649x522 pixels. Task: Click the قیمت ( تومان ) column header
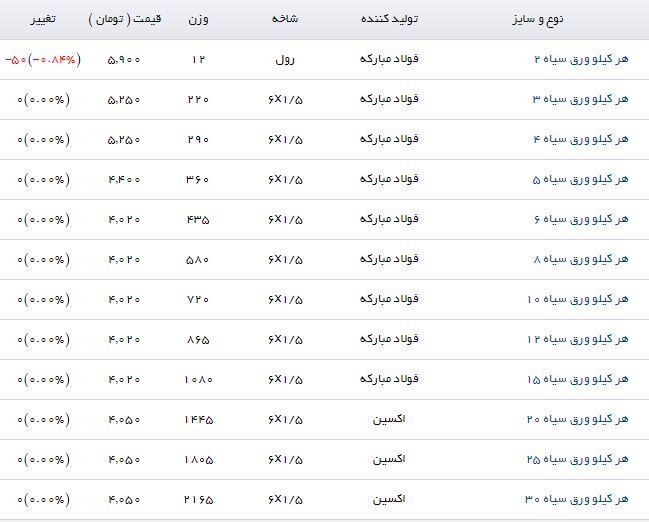[125, 19]
